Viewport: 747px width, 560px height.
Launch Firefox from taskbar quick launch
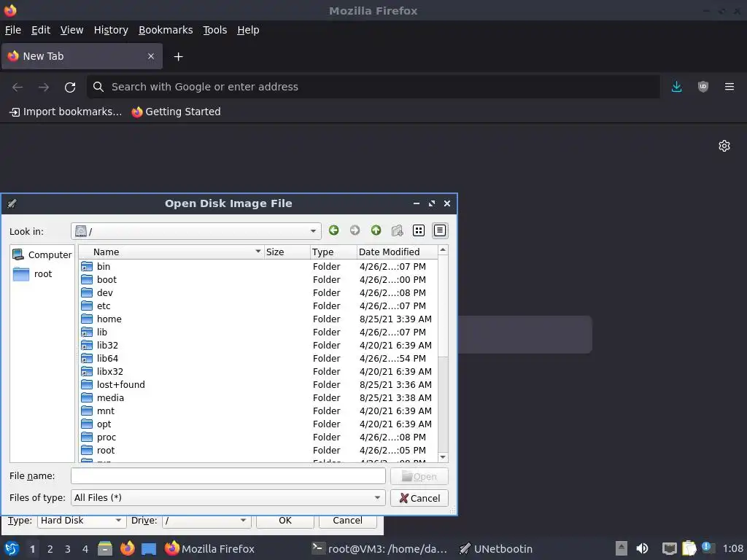[x=127, y=548]
